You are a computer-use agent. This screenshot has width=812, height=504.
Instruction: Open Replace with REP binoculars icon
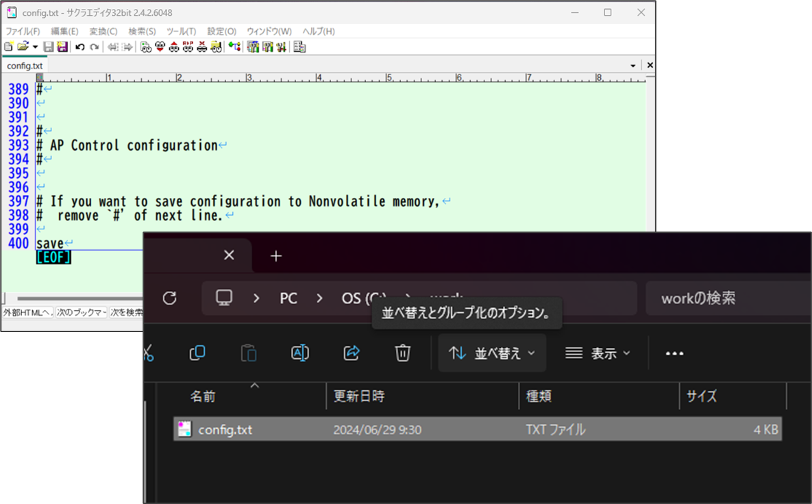[188, 47]
